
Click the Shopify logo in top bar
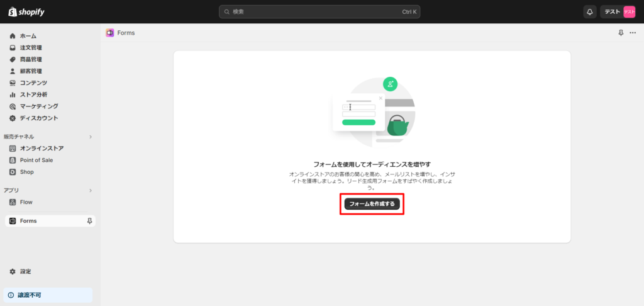pyautogui.click(x=26, y=12)
